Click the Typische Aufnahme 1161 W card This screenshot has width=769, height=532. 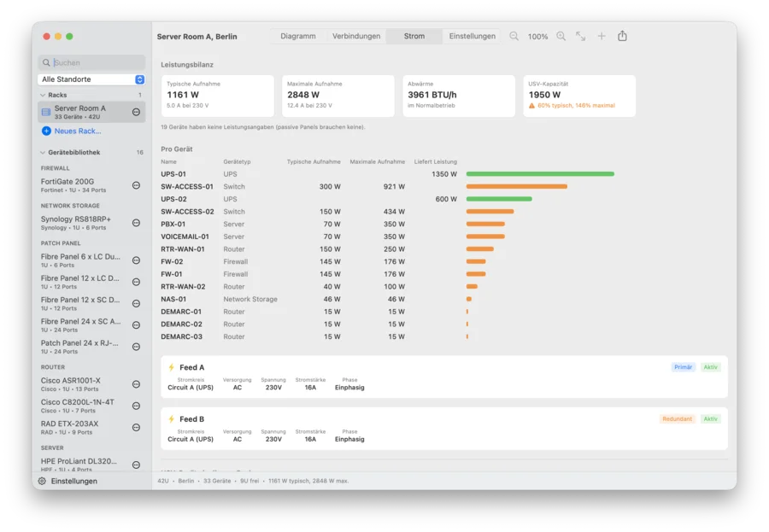218,96
